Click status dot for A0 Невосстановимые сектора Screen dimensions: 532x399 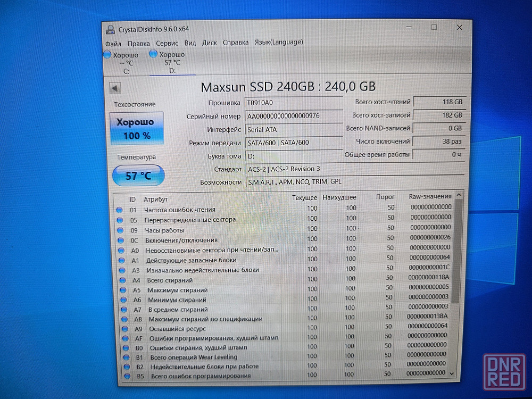click(x=121, y=251)
